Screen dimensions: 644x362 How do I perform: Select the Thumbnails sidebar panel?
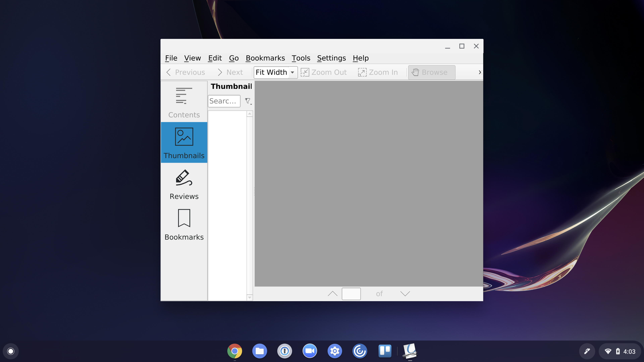pyautogui.click(x=184, y=143)
